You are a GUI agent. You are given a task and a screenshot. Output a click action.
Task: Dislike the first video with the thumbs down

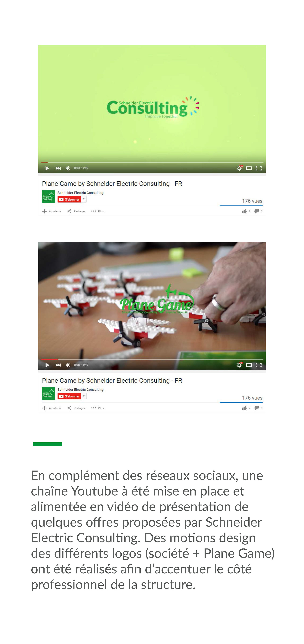tap(257, 211)
